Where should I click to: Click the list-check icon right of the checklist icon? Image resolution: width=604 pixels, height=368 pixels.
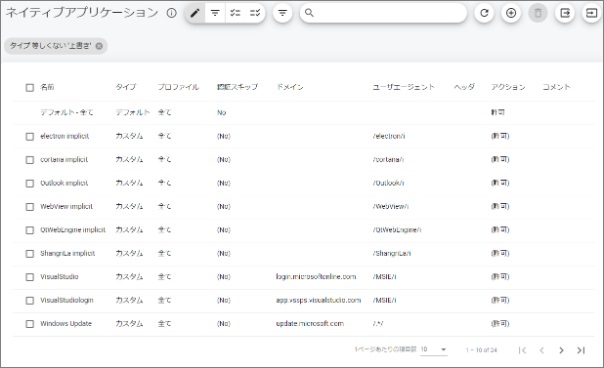(255, 13)
